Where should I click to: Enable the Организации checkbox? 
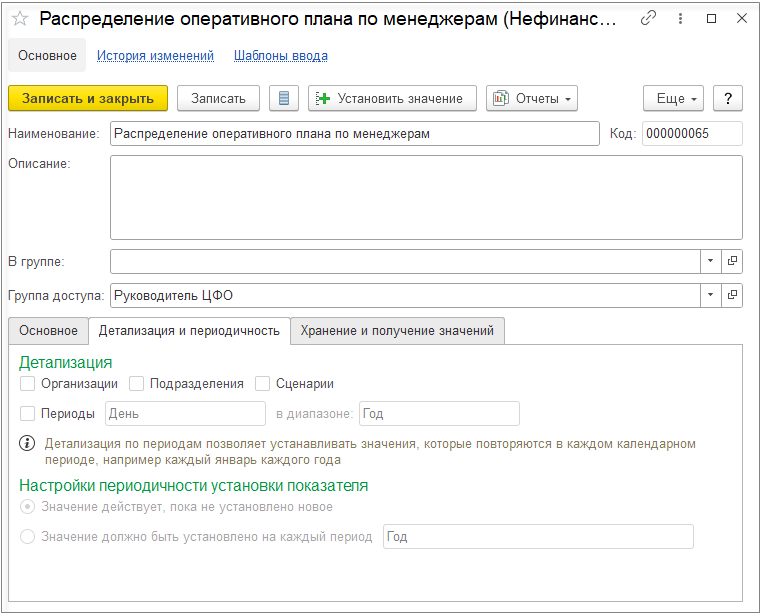[x=28, y=383]
